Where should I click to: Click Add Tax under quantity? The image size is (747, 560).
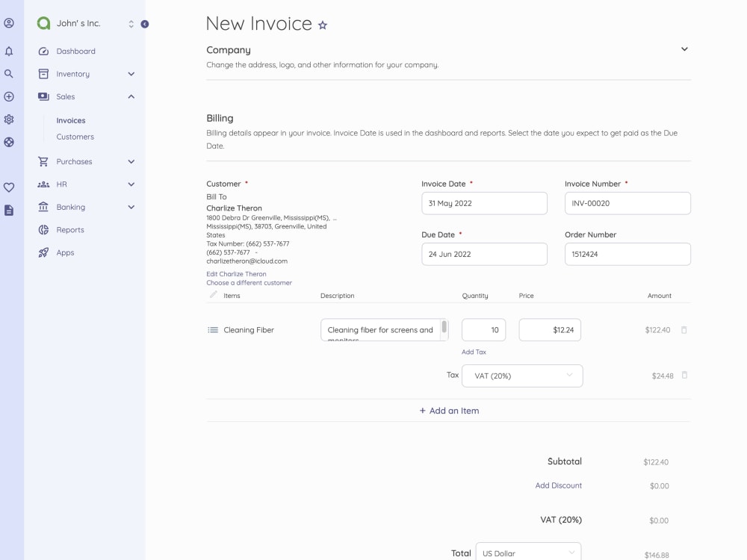click(x=474, y=352)
